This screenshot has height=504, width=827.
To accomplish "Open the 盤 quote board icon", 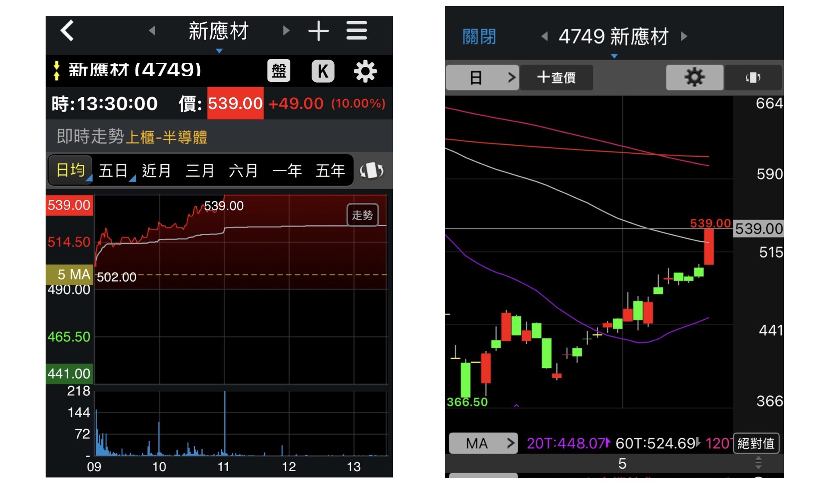I will point(279,71).
